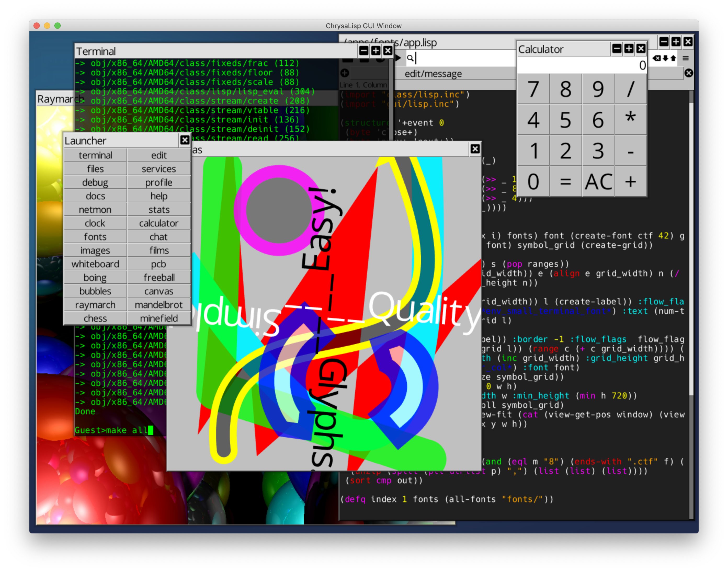Launch whiteboard from the Launcher
Viewport: 728px width, 572px height.
(95, 264)
